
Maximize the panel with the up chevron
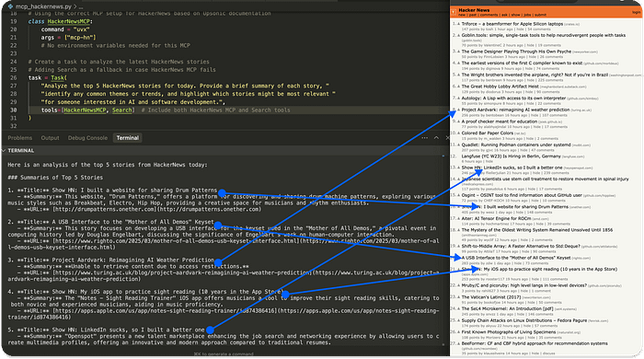pyautogui.click(x=436, y=137)
